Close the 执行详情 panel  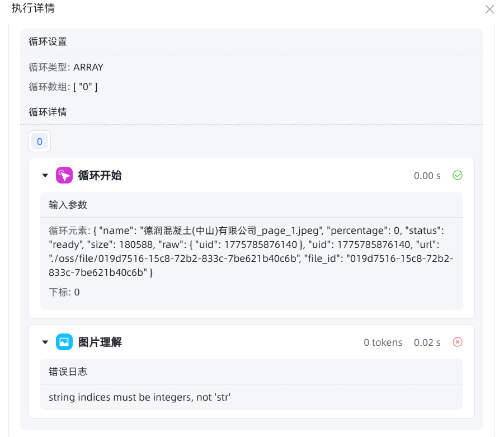489,9
